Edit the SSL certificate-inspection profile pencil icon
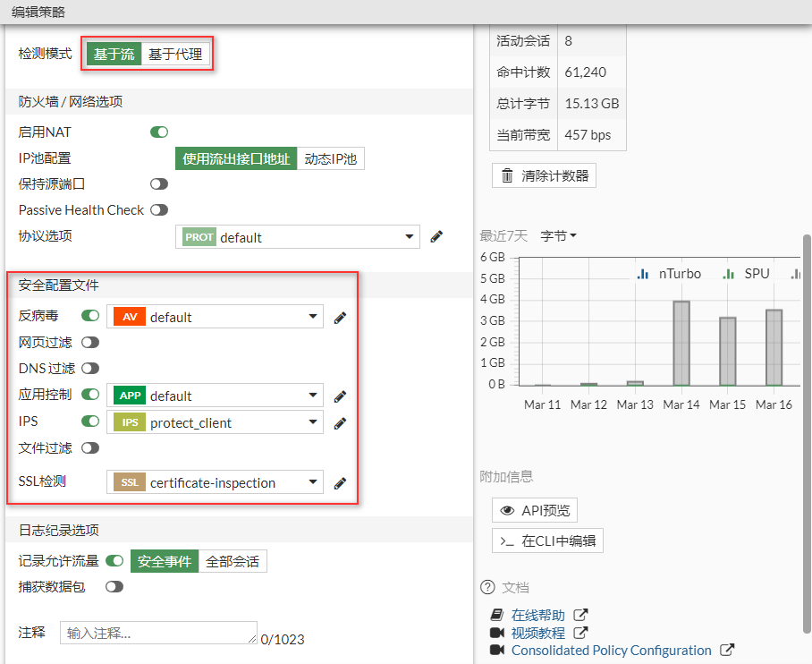 (x=340, y=483)
